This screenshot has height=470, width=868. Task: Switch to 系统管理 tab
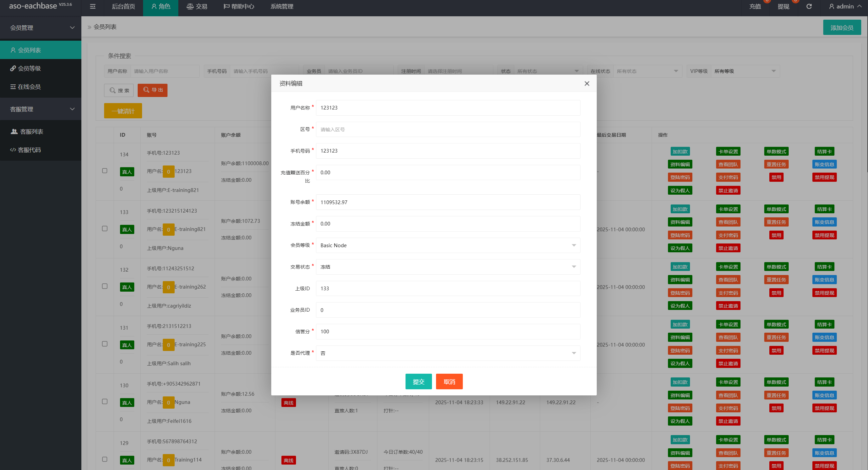click(282, 6)
